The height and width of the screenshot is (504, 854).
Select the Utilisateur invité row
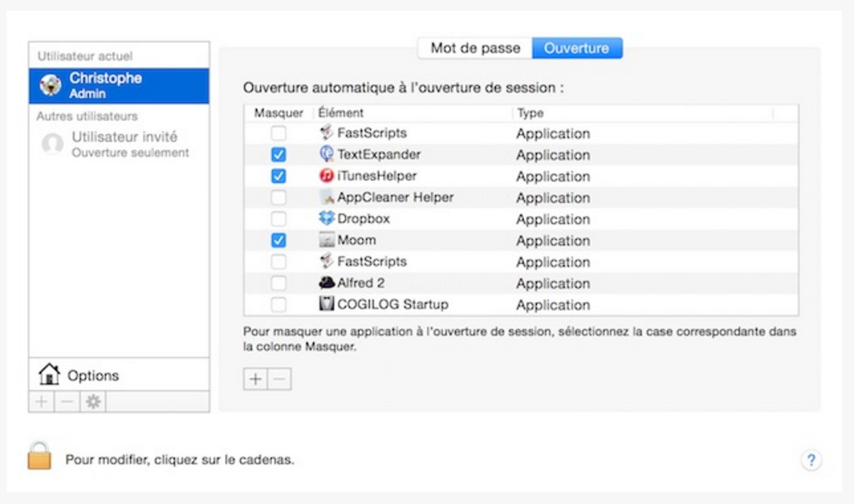tap(119, 144)
